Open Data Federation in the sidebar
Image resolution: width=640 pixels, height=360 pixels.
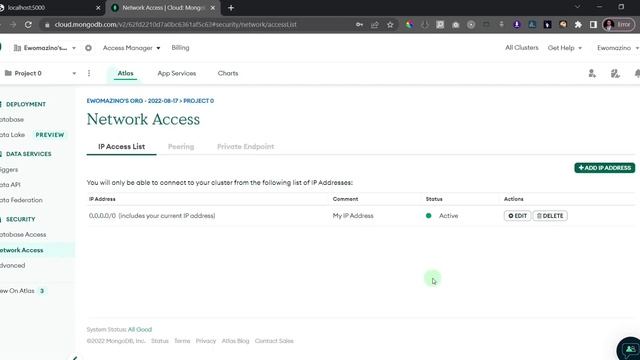21,200
